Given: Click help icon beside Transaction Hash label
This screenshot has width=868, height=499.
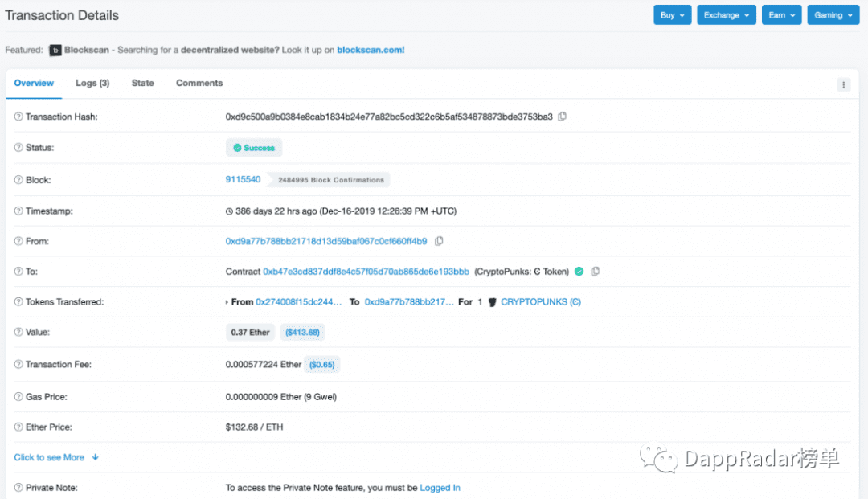Looking at the screenshot, I should click(x=18, y=117).
